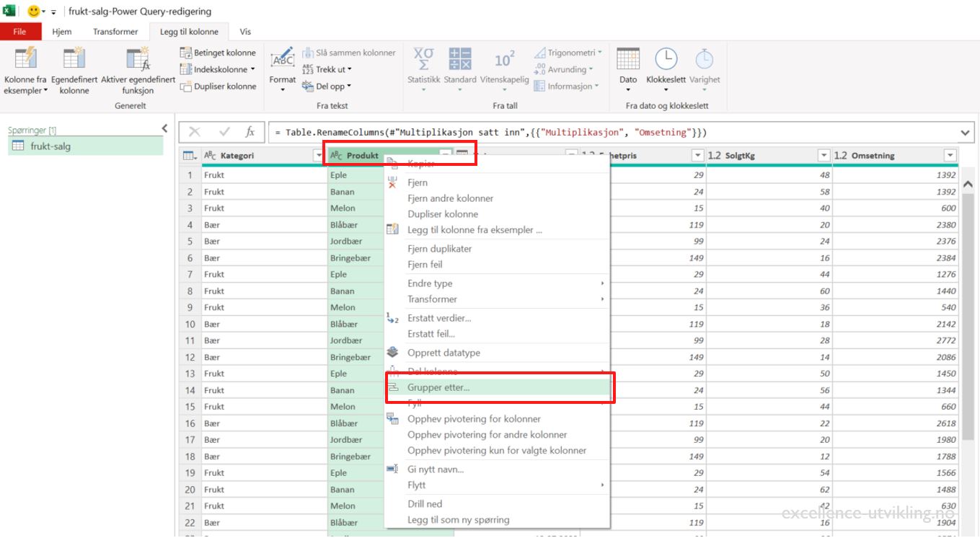
Task: Cancel formula edit with X
Action: coord(194,132)
